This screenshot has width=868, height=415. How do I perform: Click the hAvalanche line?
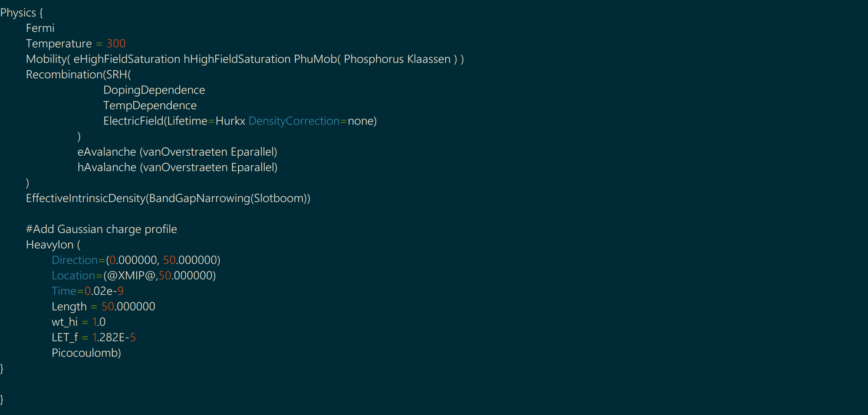177,167
